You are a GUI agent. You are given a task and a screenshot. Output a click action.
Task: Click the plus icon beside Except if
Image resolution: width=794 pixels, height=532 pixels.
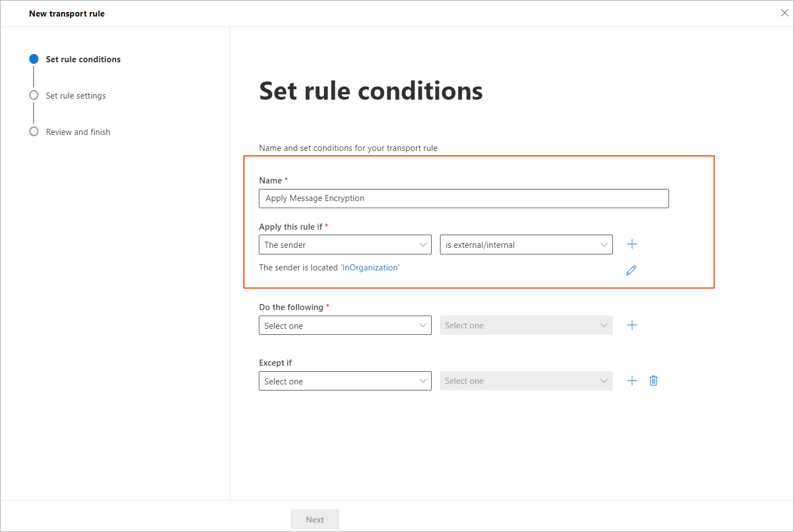coord(632,381)
